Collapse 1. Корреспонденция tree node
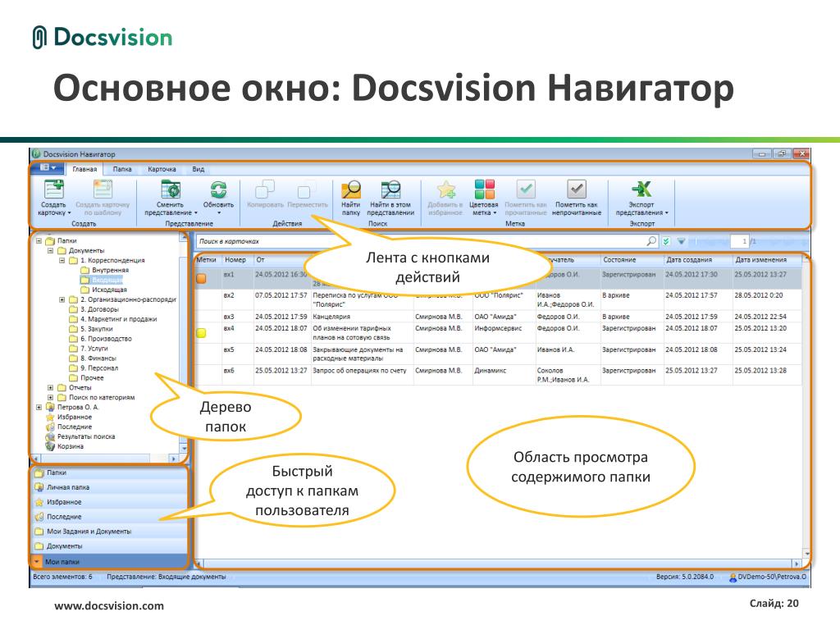Viewport: 840px width, 630px height. click(62, 260)
